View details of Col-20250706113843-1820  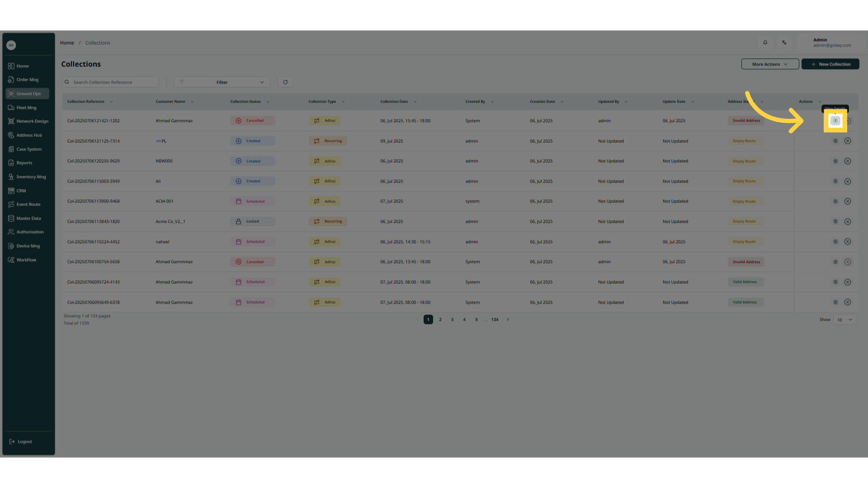[835, 221]
